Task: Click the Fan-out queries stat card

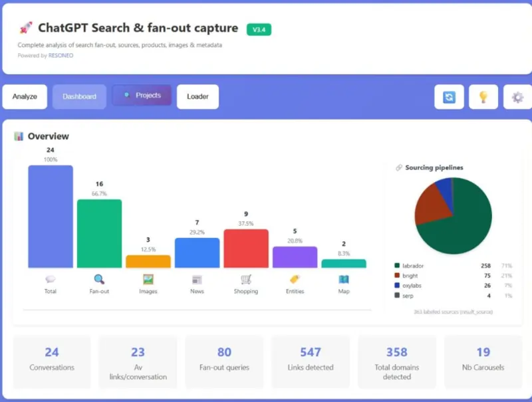Action: tap(224, 361)
